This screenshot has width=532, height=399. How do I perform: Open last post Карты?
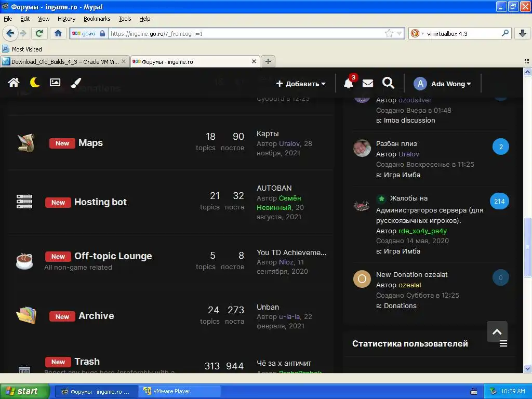pos(268,134)
